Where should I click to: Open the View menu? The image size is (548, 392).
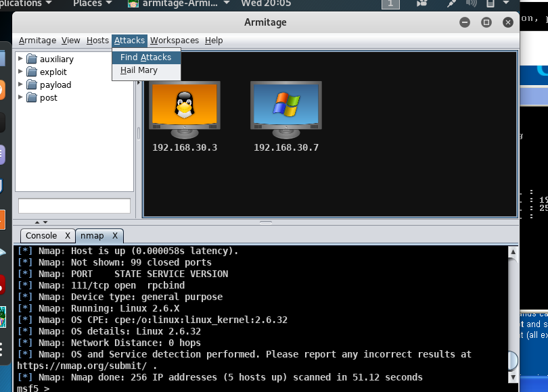click(70, 41)
